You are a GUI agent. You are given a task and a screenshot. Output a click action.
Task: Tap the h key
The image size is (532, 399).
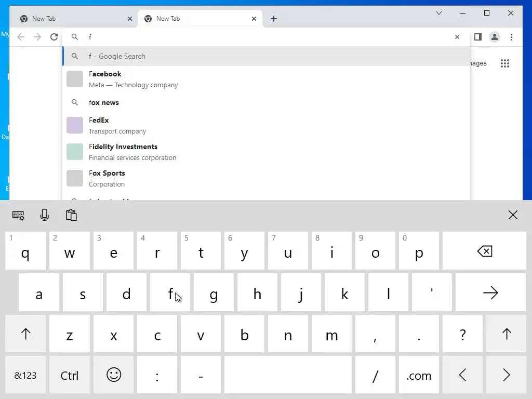(x=257, y=292)
